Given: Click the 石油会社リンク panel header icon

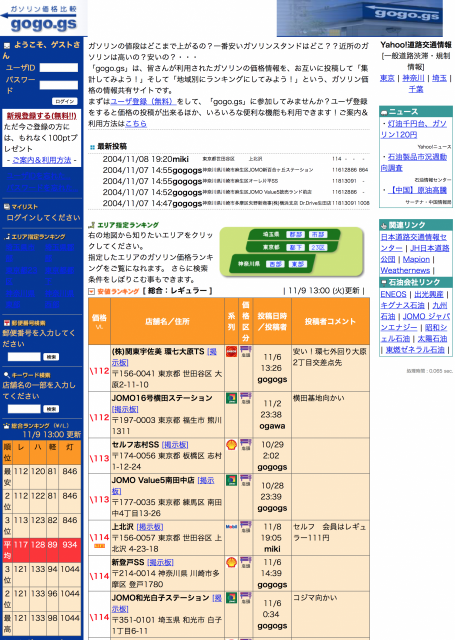Looking at the screenshot, I should [384, 282].
